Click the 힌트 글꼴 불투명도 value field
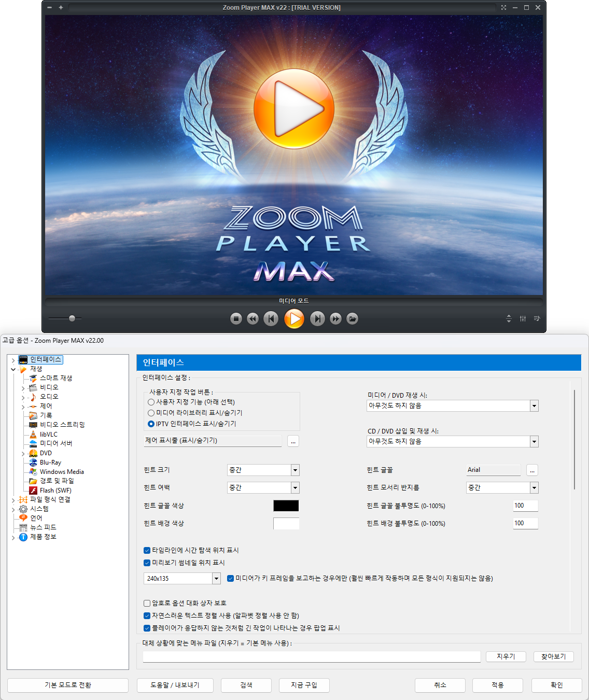 [525, 506]
